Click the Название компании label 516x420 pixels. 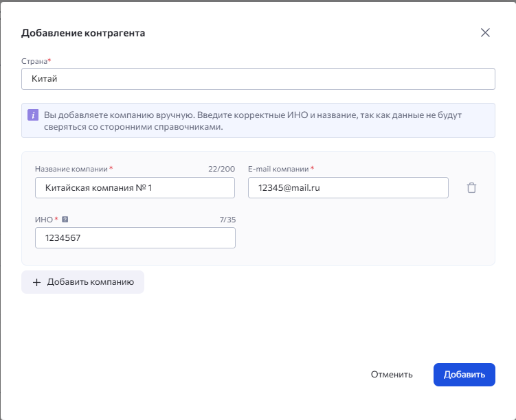coord(71,169)
